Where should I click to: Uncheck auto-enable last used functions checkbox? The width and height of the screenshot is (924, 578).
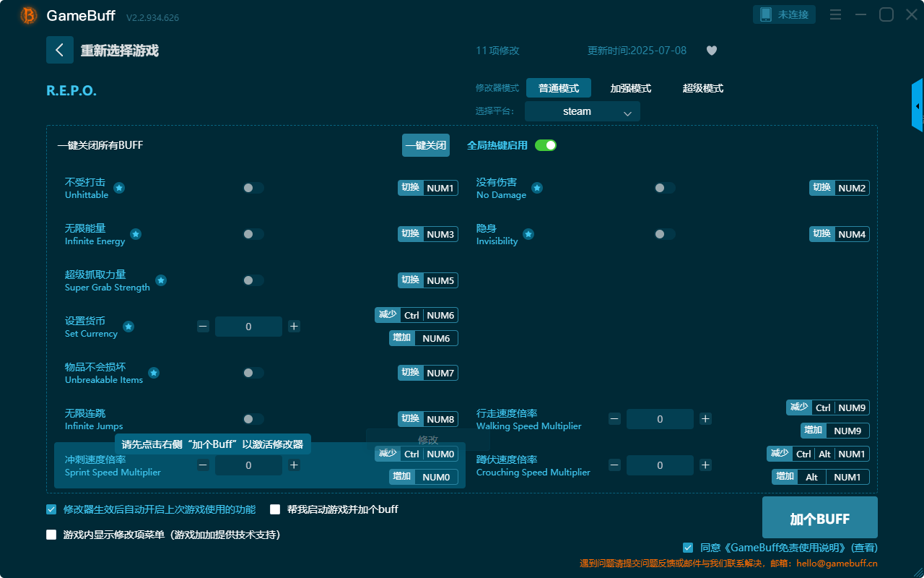coord(51,509)
